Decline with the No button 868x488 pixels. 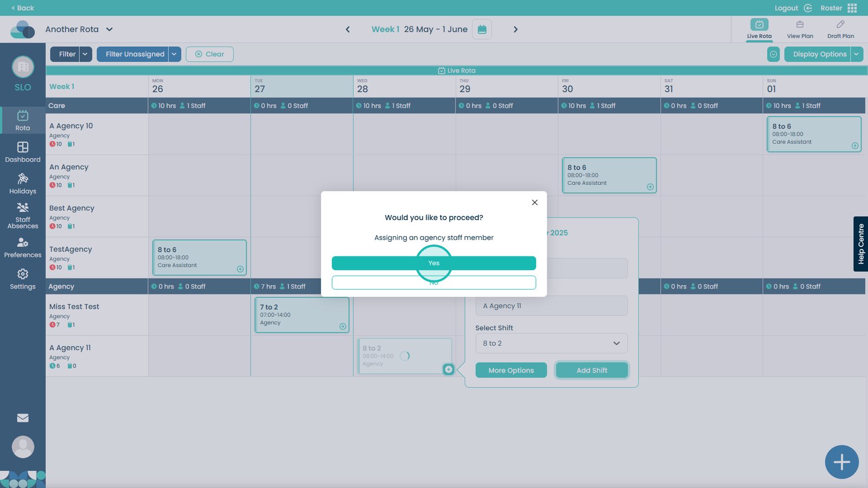pos(434,282)
